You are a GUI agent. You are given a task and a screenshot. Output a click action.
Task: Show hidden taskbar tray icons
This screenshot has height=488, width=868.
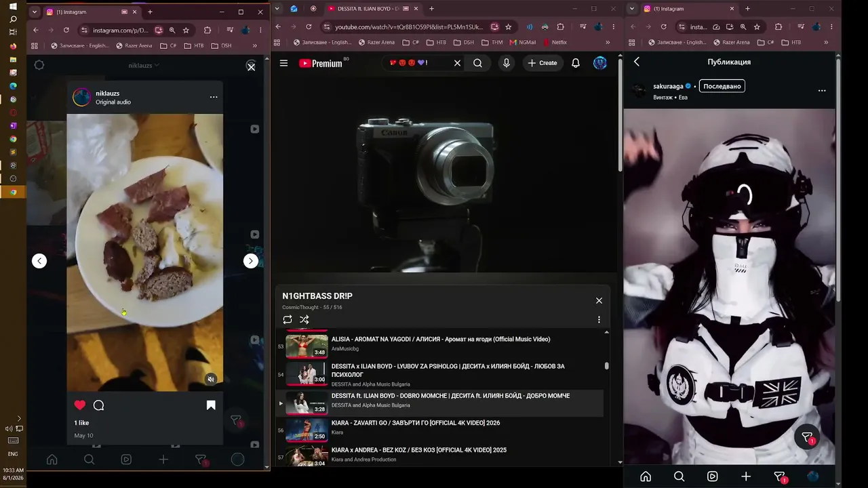coord(19,419)
